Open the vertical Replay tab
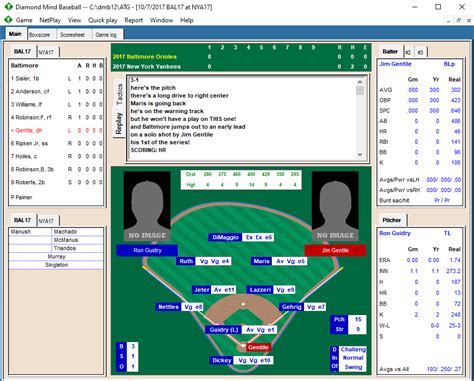The height and width of the screenshot is (381, 474). tap(119, 123)
